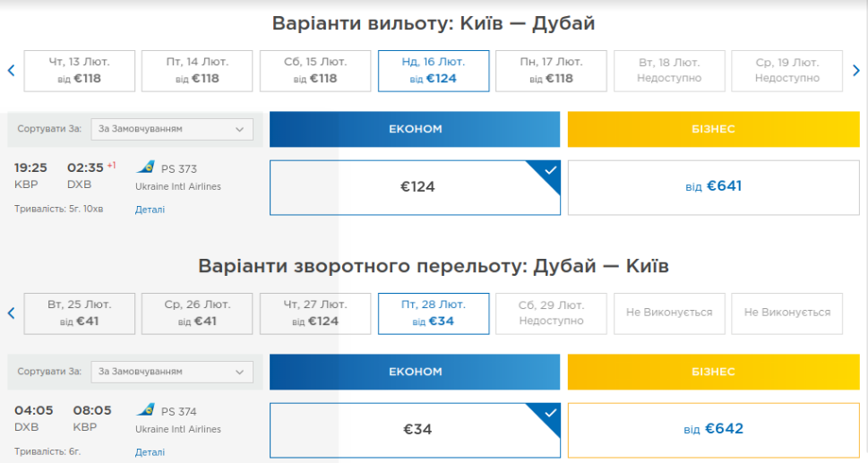
Task: Open Details link for flight PS 373
Action: [x=150, y=210]
